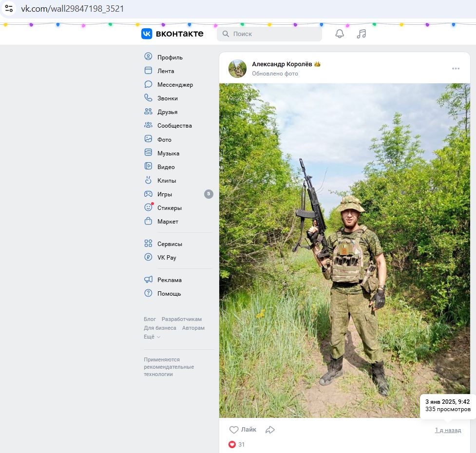Click the Стикеры smiley icon
Viewport: 476px width, 453px height.
coord(148,207)
